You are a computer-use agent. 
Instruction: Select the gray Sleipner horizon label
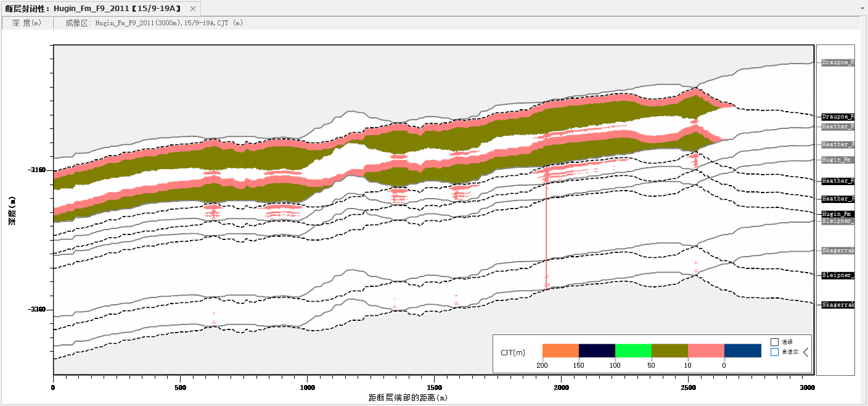point(838,221)
